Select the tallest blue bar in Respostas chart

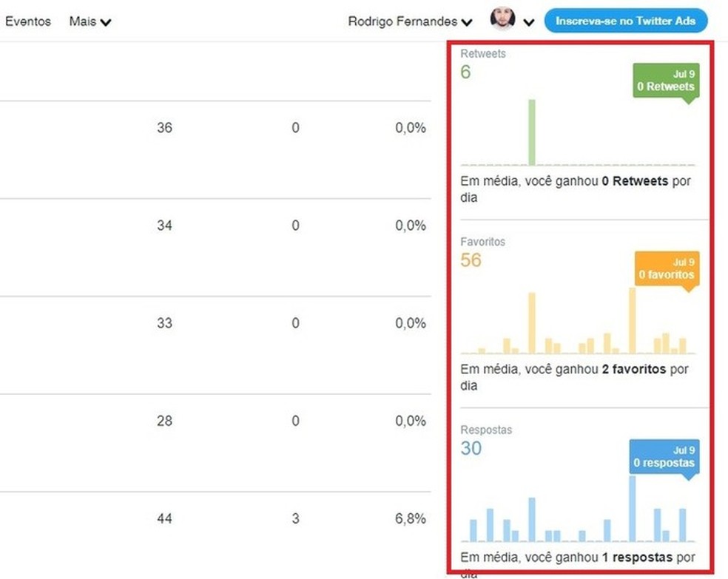coord(631,508)
